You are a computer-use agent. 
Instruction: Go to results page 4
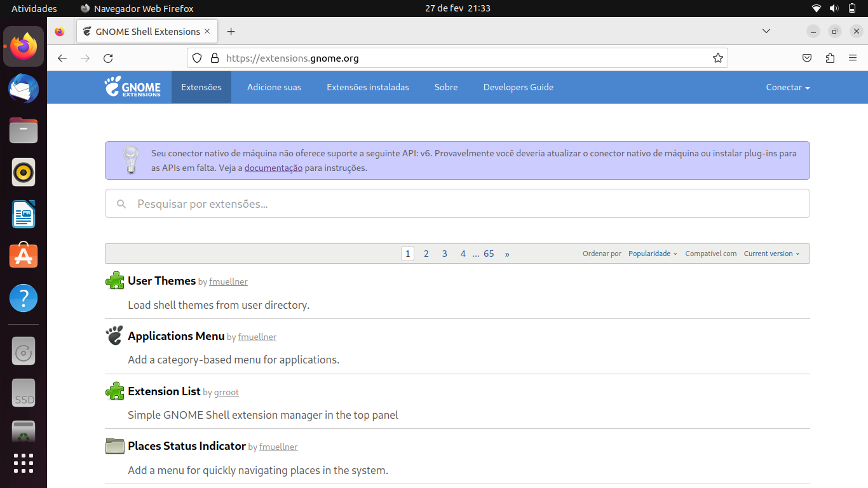[463, 254]
